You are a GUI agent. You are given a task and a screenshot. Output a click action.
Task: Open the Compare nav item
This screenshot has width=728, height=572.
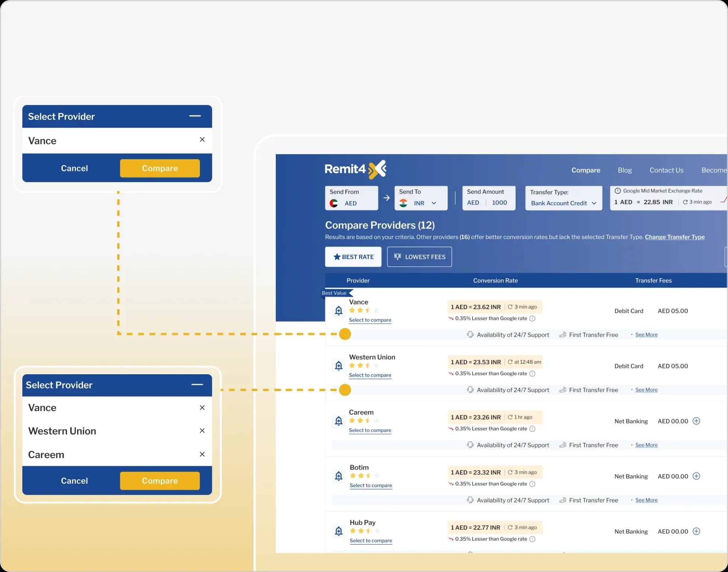point(586,170)
